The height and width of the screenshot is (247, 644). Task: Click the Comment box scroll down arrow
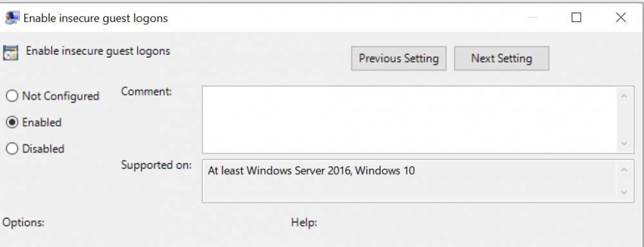624,143
